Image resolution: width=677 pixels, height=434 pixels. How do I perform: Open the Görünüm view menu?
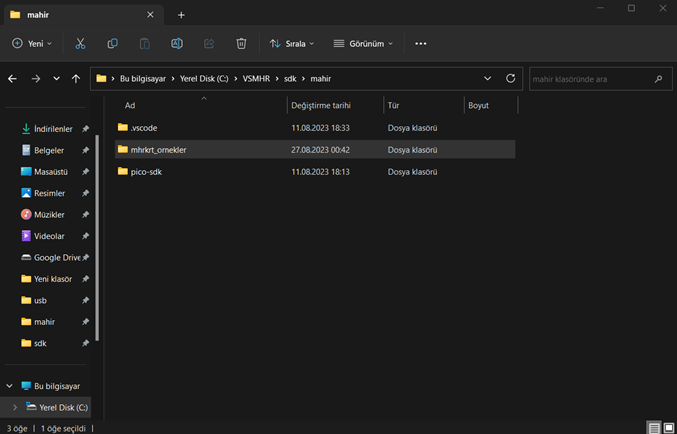(362, 44)
